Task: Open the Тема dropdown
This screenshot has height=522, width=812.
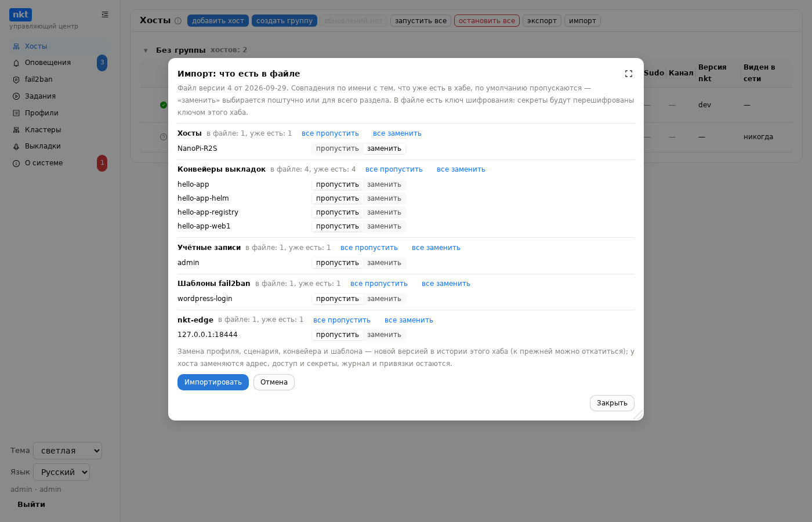Action: (68, 451)
